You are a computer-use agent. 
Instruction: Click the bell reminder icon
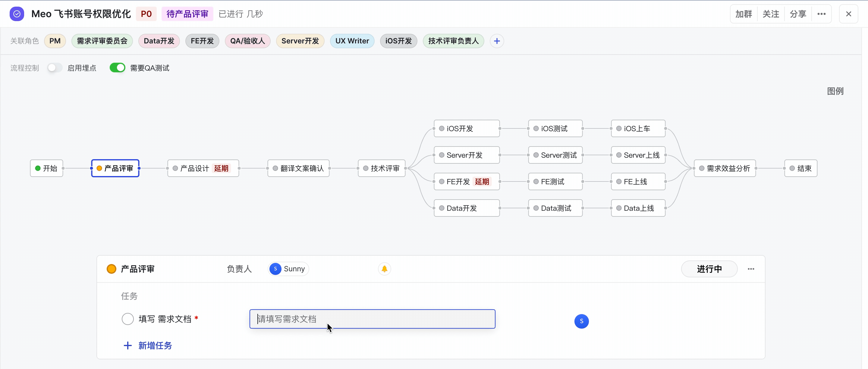(x=384, y=269)
